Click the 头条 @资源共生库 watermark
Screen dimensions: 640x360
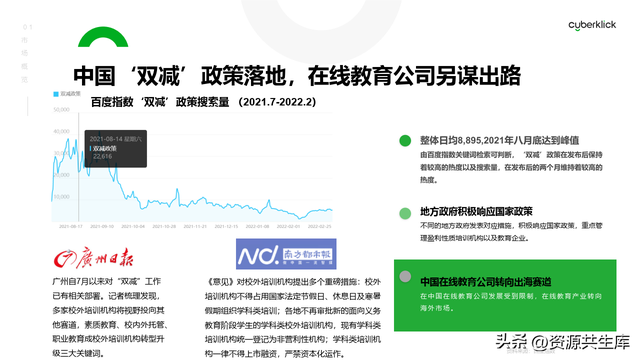(562, 342)
